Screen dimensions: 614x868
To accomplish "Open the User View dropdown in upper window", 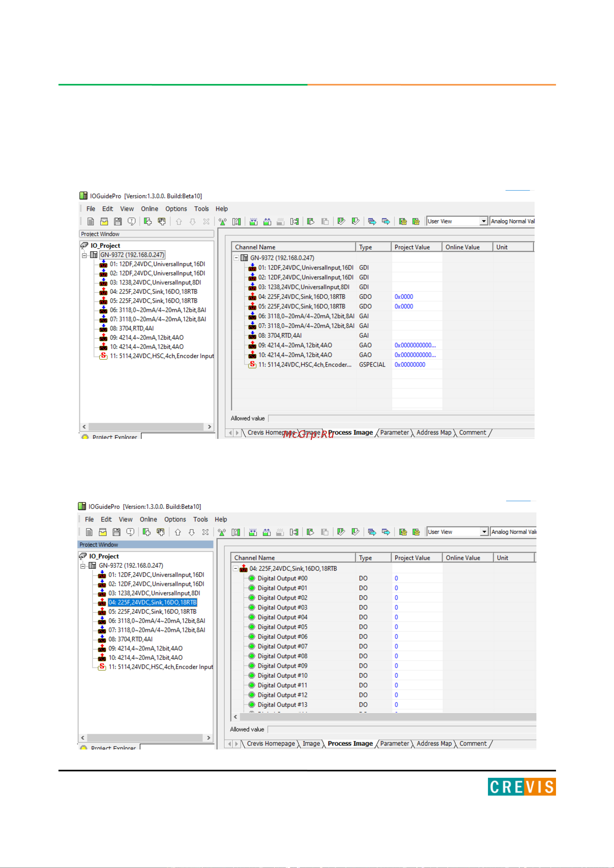I will coord(484,221).
